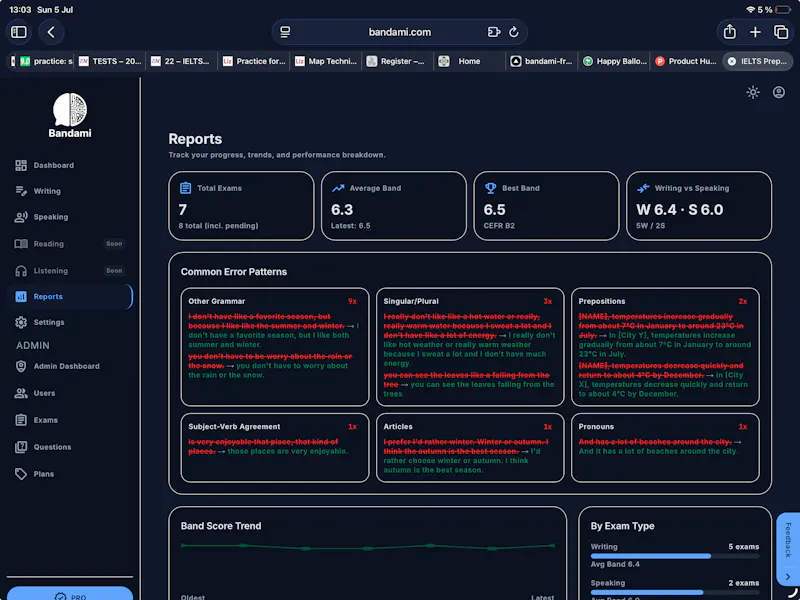Switch to the 'bandami-fr...' tab
This screenshot has height=600, width=800.
coord(542,61)
